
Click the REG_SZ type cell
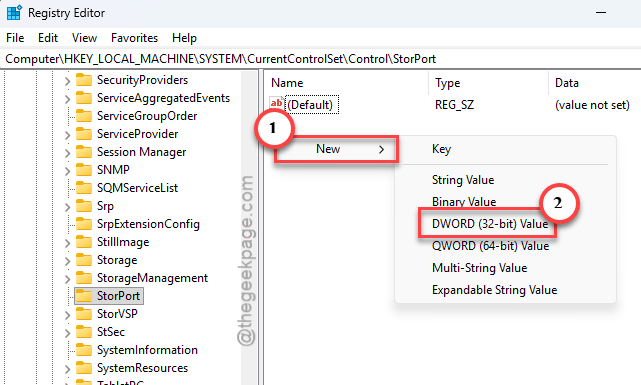point(455,105)
